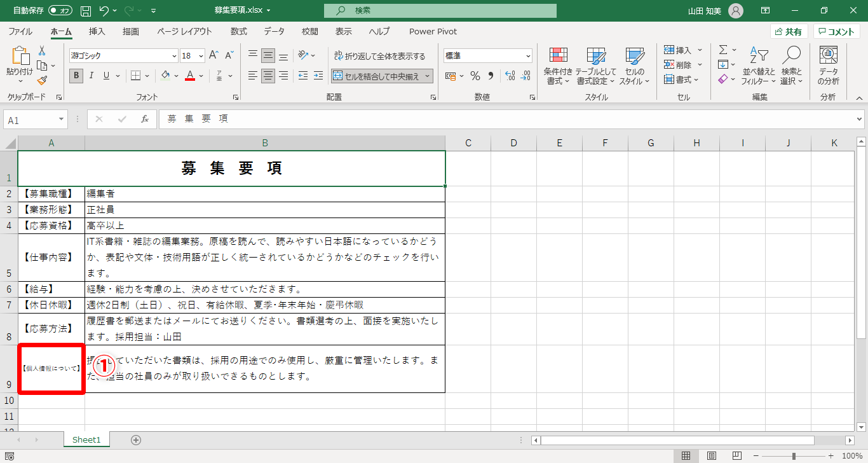This screenshot has height=463, width=868.
Task: Switch to Page Break Preview view
Action: coord(737,456)
